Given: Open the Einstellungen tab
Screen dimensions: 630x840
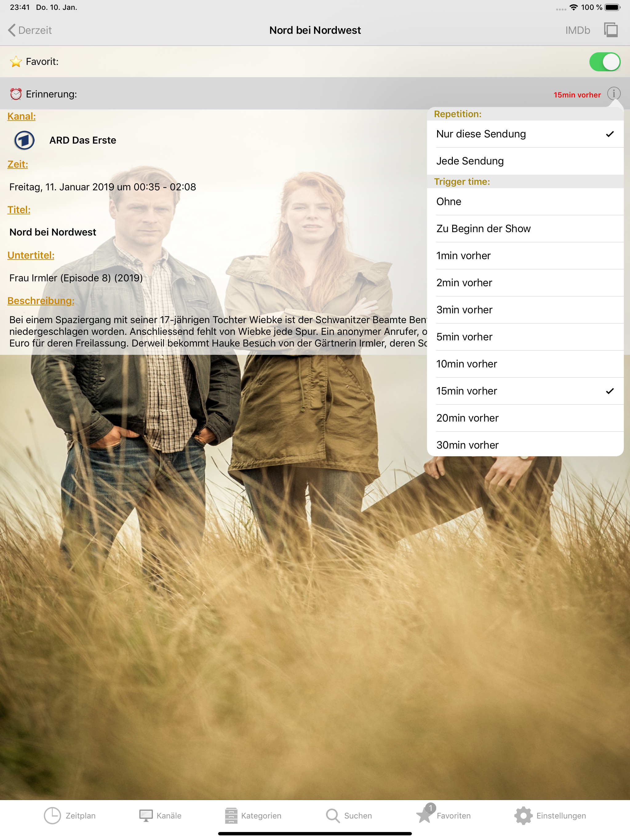Looking at the screenshot, I should point(550,815).
